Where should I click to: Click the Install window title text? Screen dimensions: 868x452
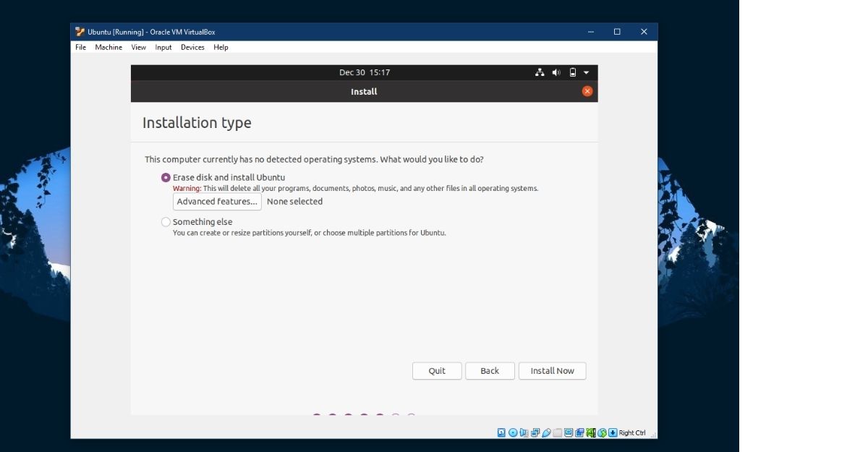[x=364, y=92]
